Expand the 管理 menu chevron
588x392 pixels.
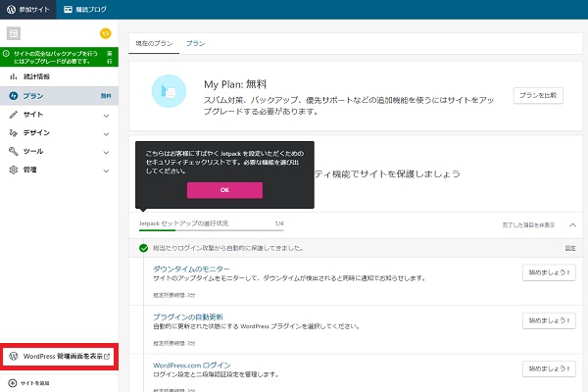coord(106,171)
